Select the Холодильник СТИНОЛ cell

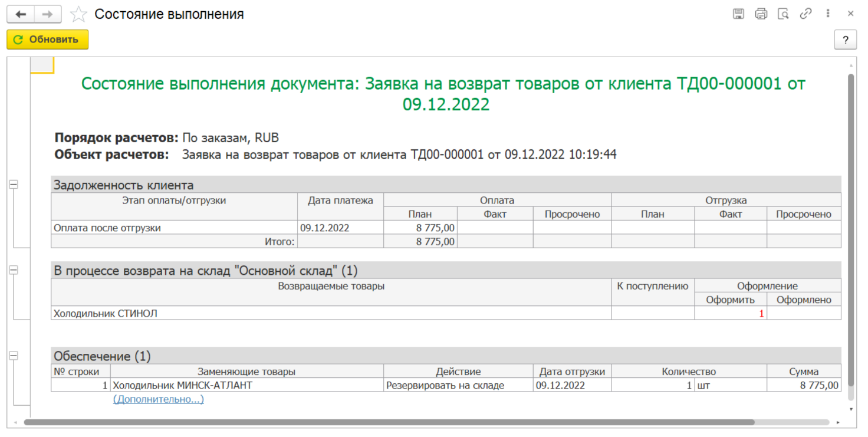coord(106,314)
